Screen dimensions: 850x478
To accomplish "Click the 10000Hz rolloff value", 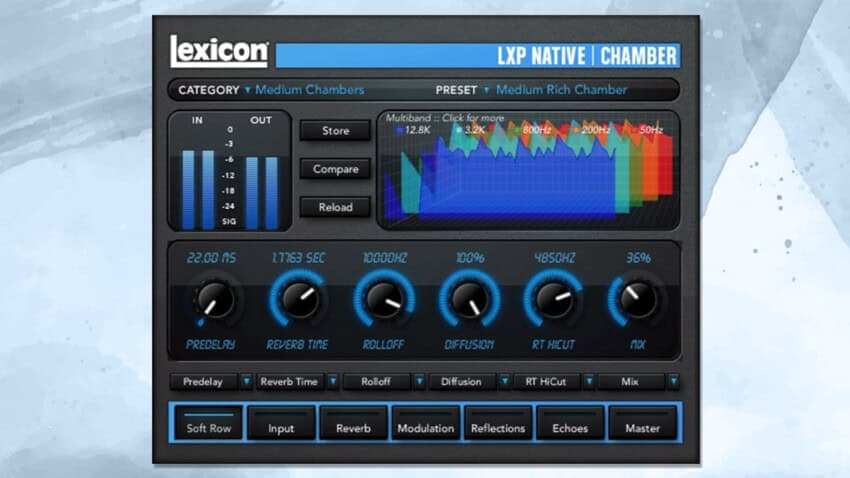I will (384, 258).
